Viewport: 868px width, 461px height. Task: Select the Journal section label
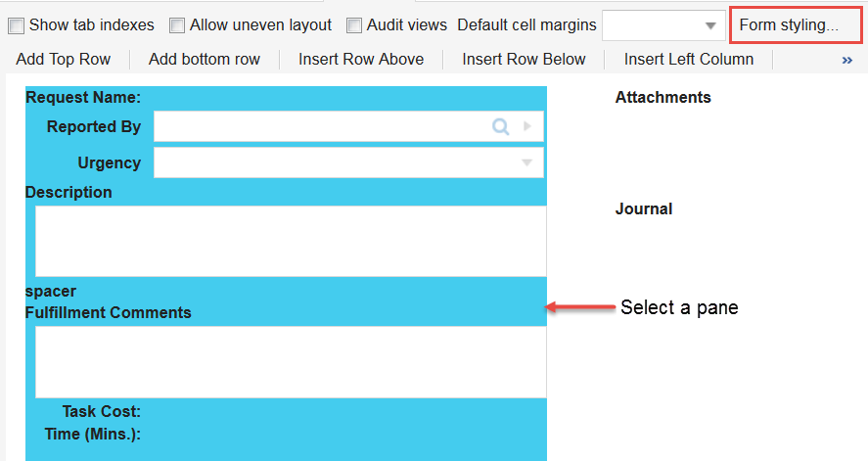click(x=643, y=209)
